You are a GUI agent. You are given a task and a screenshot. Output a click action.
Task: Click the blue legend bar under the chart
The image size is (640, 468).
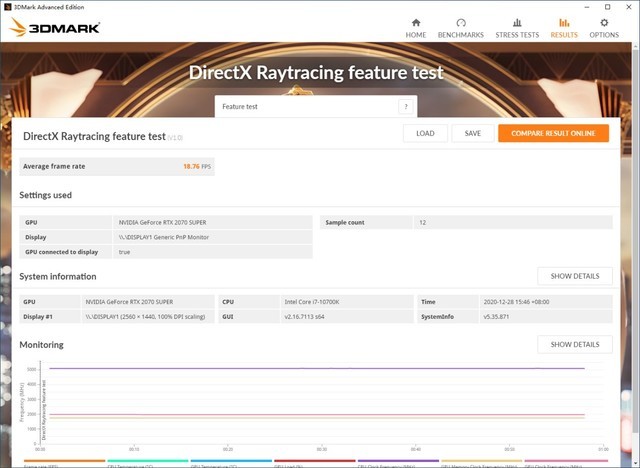[231, 461]
